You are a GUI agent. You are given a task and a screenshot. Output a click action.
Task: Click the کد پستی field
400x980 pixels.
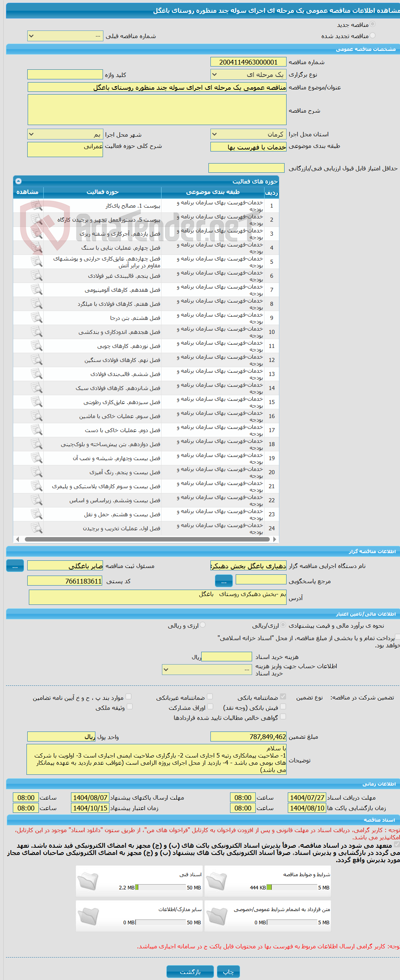pyautogui.click(x=65, y=581)
